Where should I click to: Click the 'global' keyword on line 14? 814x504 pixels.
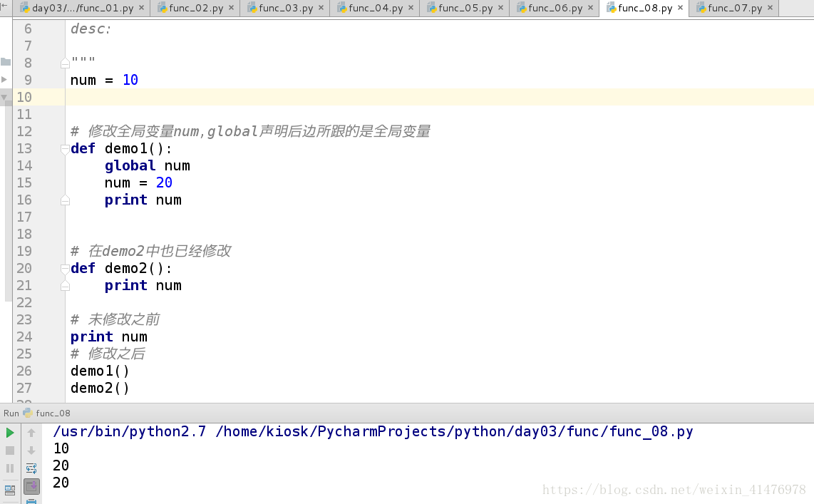pyautogui.click(x=130, y=165)
